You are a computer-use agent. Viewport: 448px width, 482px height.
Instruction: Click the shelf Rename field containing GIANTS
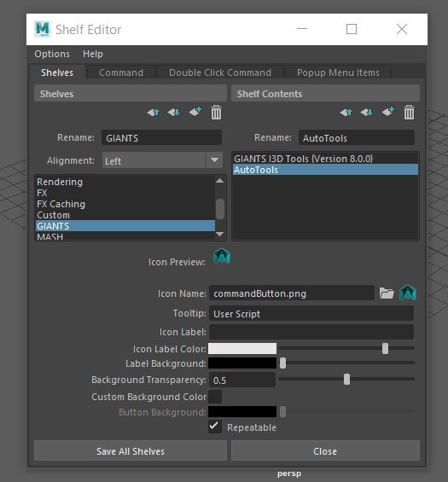(162, 137)
